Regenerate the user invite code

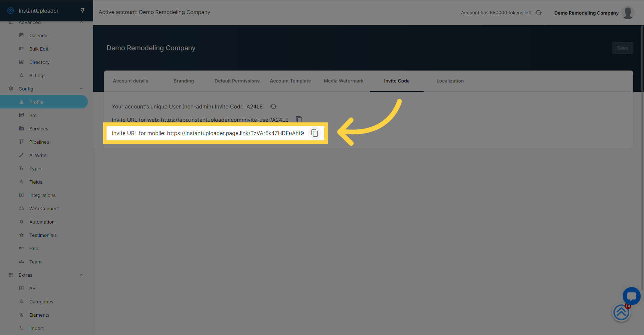(273, 106)
